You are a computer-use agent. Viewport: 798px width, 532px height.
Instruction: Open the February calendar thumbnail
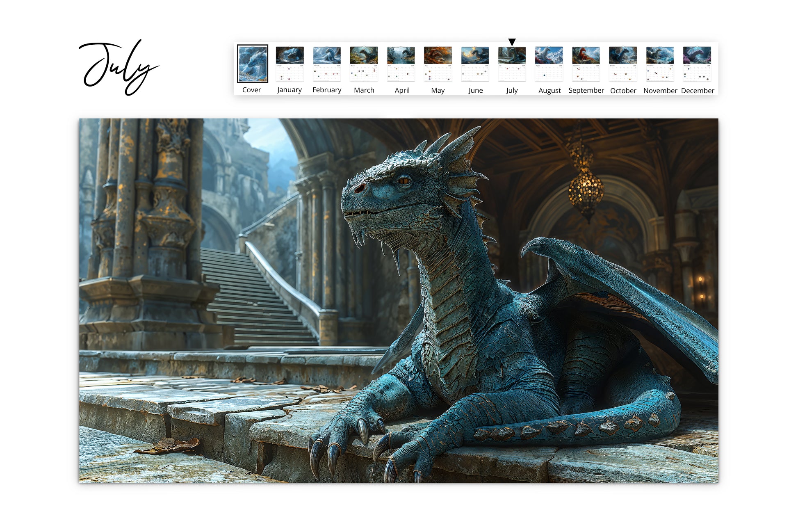pyautogui.click(x=327, y=64)
